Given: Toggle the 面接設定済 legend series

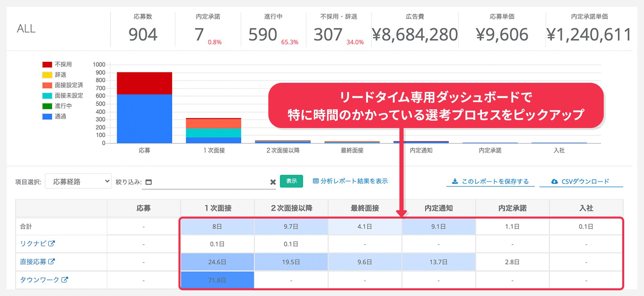Looking at the screenshot, I should 47,85.
